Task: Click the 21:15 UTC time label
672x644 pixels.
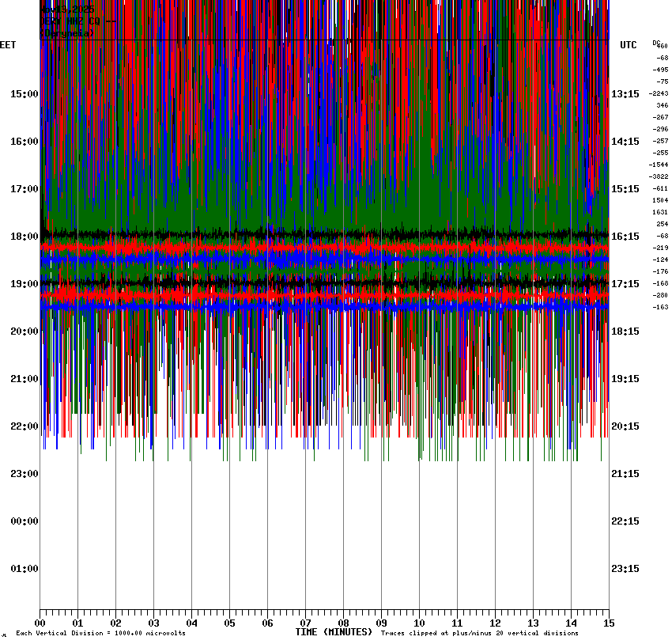Action: pyautogui.click(x=625, y=474)
